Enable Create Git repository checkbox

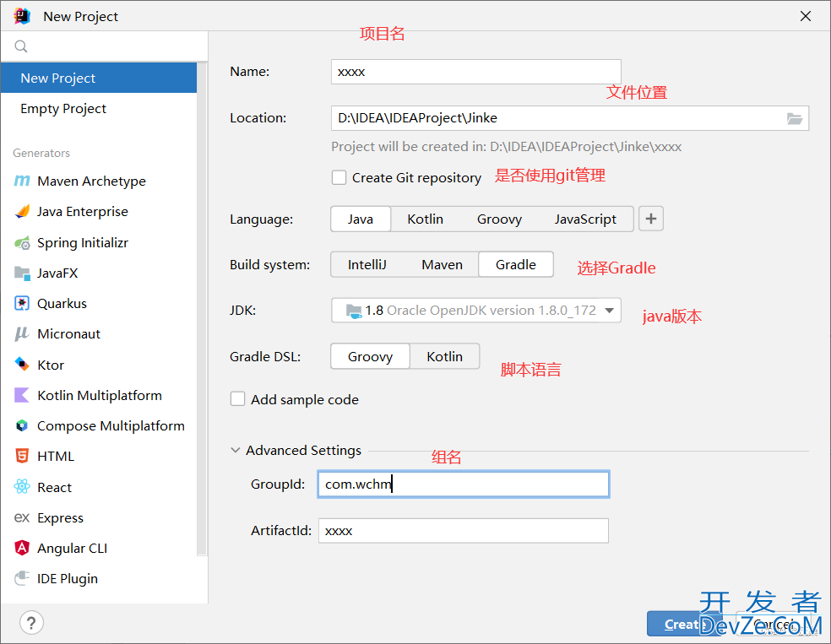click(x=339, y=177)
